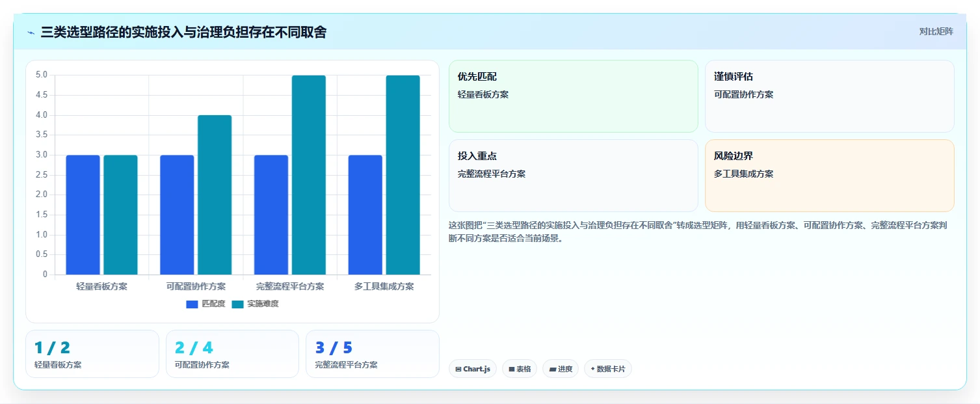Click 可配置协作方案 text in 谨慎评估 card
This screenshot has width=980, height=404.
(744, 94)
